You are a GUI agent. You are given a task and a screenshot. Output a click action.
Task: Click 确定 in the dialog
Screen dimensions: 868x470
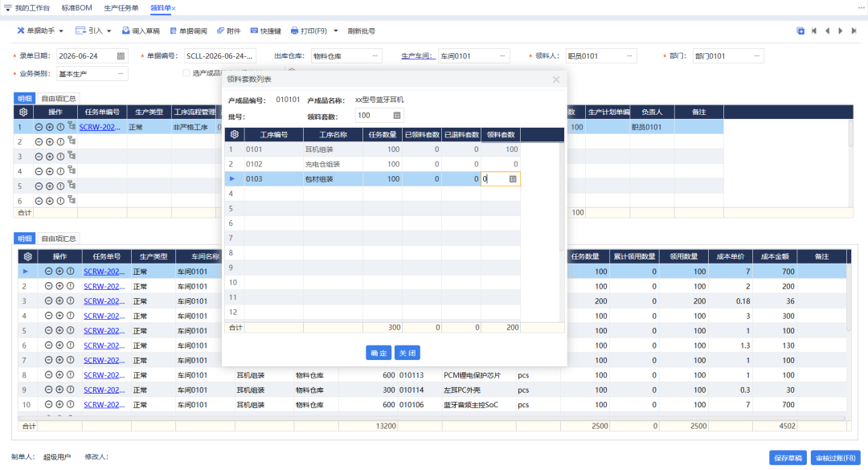click(379, 353)
